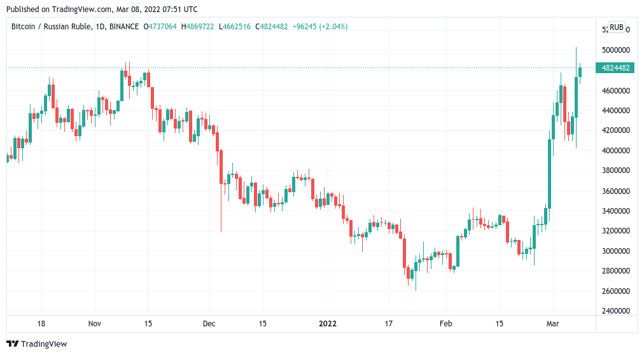
Task: Click the green 4824482 current price label
Action: [x=615, y=68]
